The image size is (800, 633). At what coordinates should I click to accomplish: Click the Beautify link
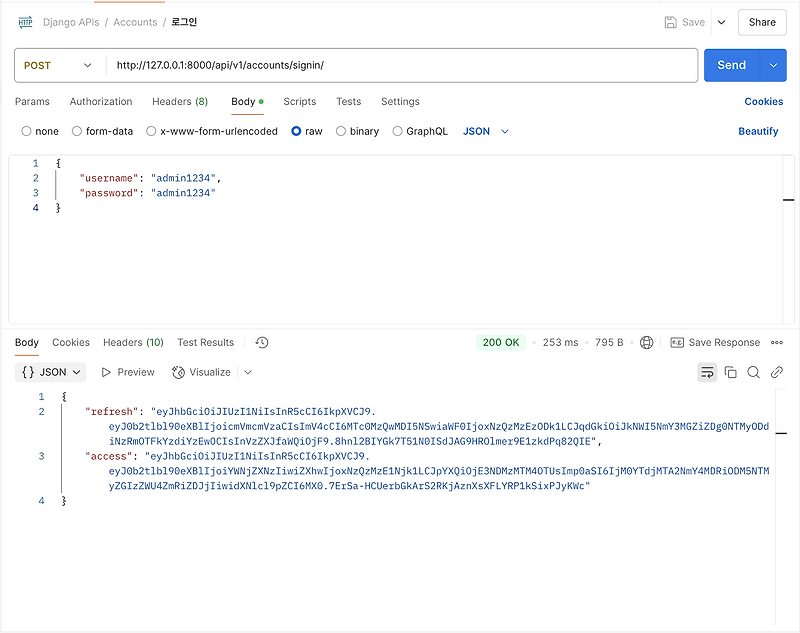pyautogui.click(x=758, y=131)
